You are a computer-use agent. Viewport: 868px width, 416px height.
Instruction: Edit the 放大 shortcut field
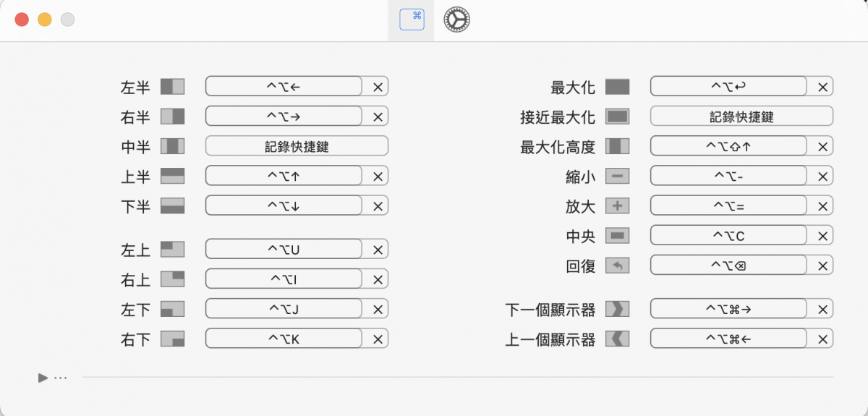click(x=728, y=206)
